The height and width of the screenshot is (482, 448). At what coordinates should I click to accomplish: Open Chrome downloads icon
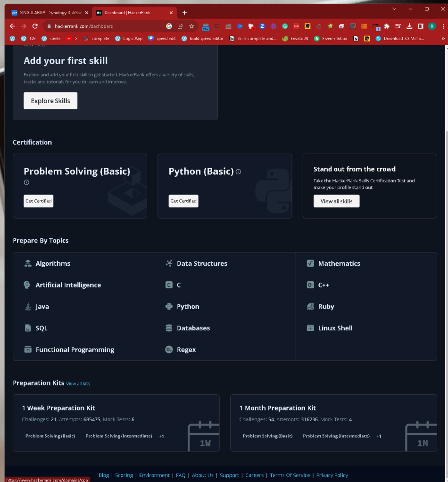409,26
